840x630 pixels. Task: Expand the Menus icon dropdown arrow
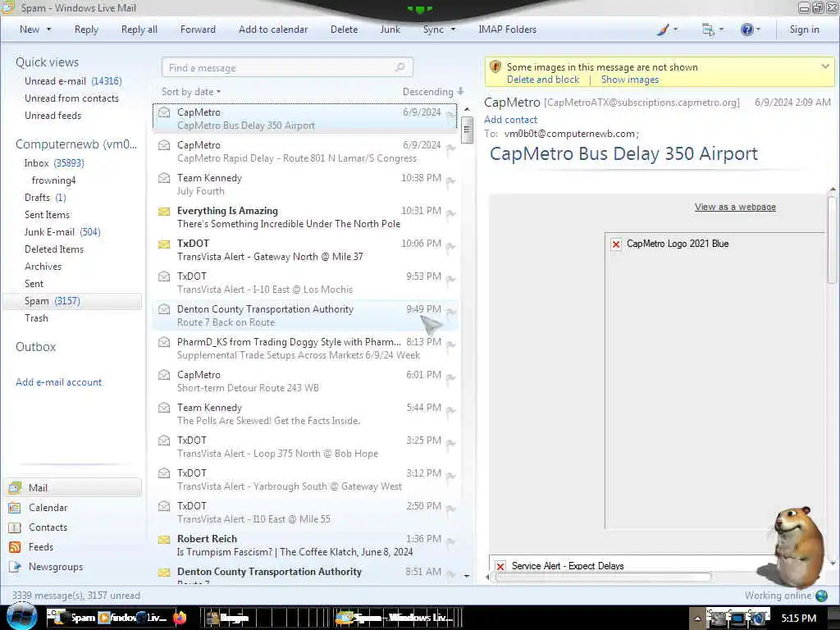pos(721,30)
